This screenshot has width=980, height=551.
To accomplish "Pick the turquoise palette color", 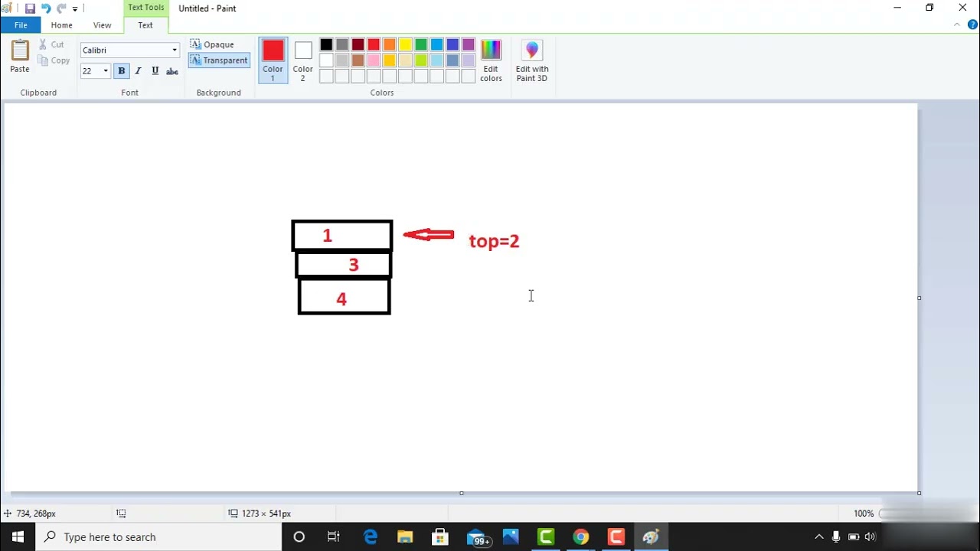I will (x=437, y=44).
